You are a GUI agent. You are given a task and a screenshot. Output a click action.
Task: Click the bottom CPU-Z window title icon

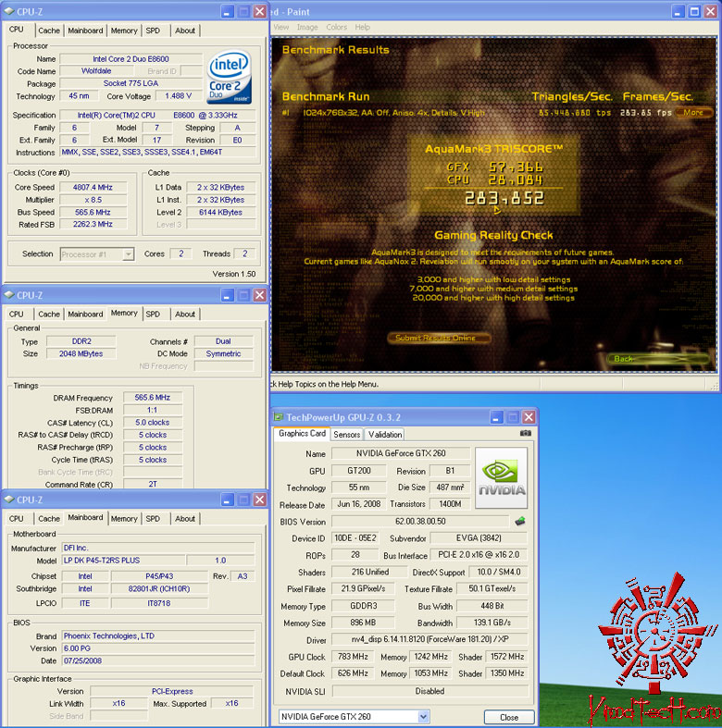tap(9, 500)
